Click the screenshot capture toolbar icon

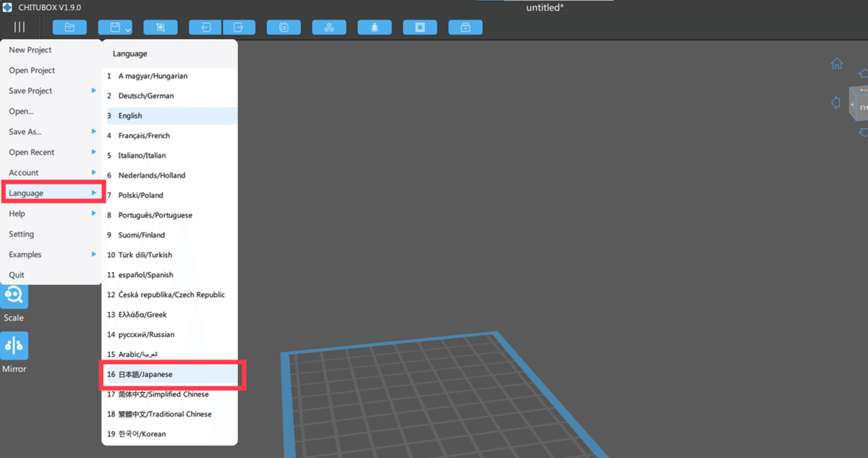click(160, 27)
